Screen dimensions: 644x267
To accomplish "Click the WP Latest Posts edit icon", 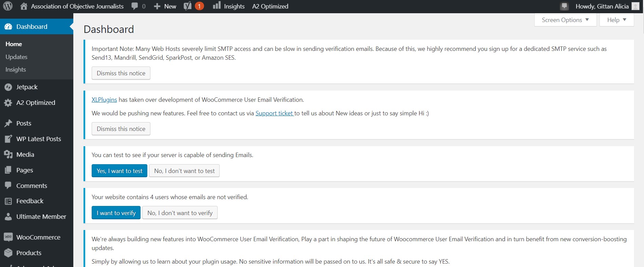I will tap(8, 139).
